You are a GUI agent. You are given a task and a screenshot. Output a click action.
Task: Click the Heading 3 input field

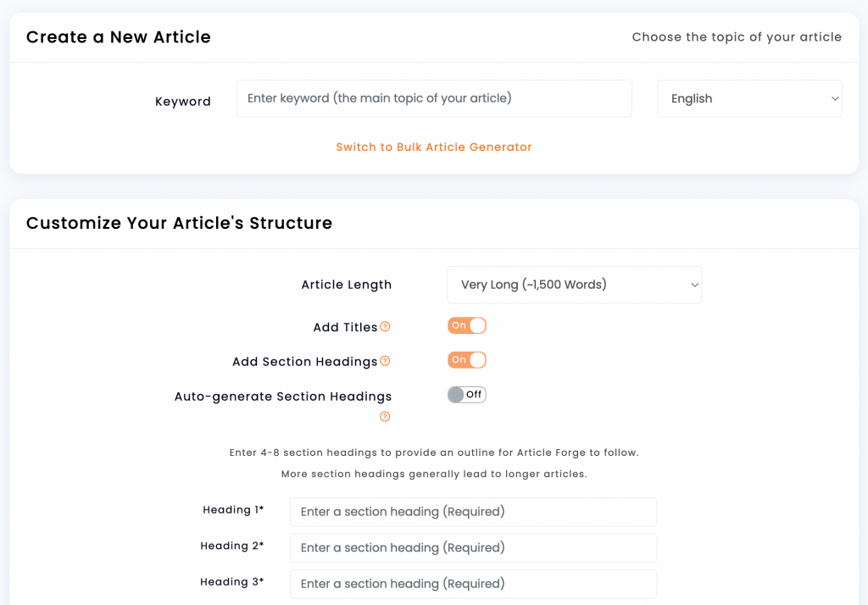(x=473, y=584)
